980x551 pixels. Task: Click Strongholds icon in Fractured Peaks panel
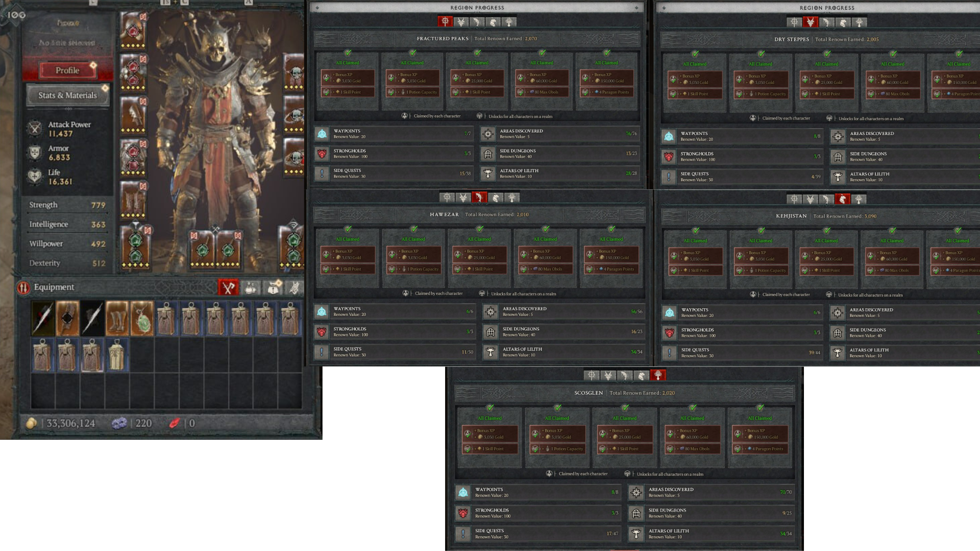322,154
